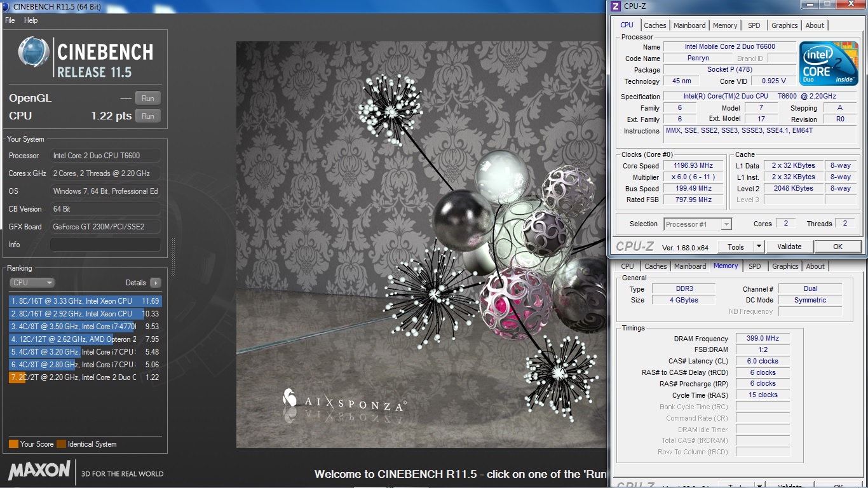This screenshot has height=488, width=868.
Task: Open the File menu in Cinebench
Action: tap(10, 20)
